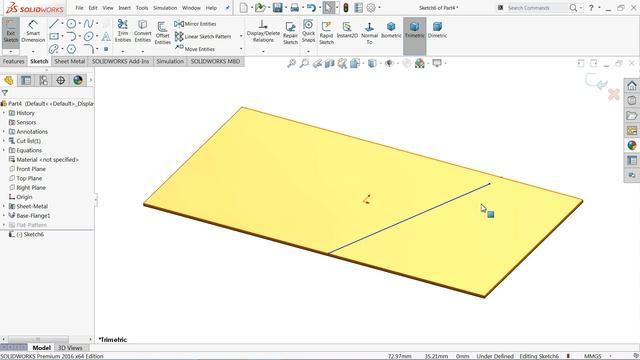
Task: Expand the Annotations tree node
Action: click(4, 132)
